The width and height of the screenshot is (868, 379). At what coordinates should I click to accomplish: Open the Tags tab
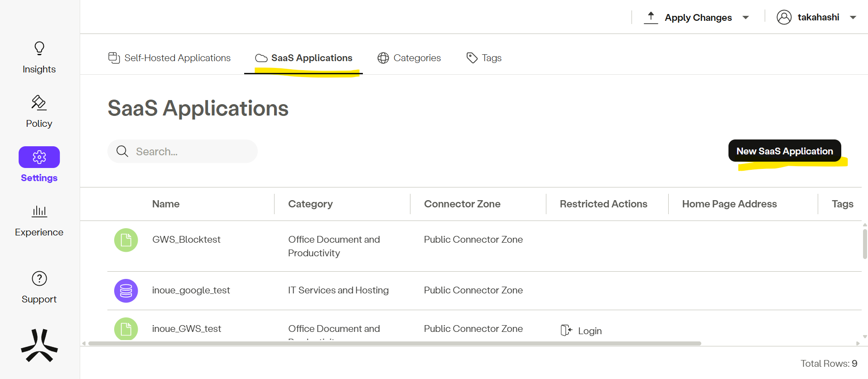click(484, 58)
